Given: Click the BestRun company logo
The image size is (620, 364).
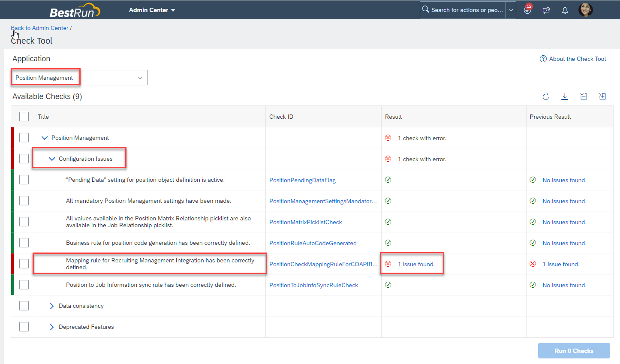Looking at the screenshot, I should pos(75,10).
